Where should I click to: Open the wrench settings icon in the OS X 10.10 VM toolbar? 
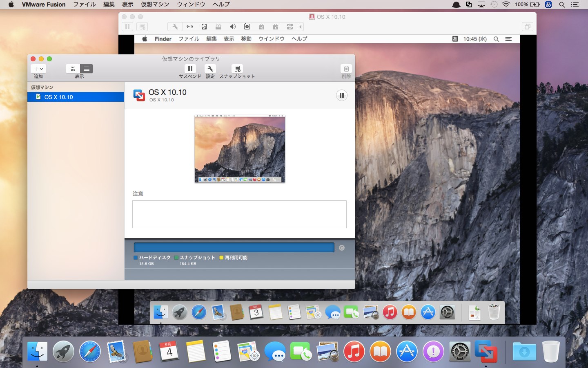click(175, 27)
